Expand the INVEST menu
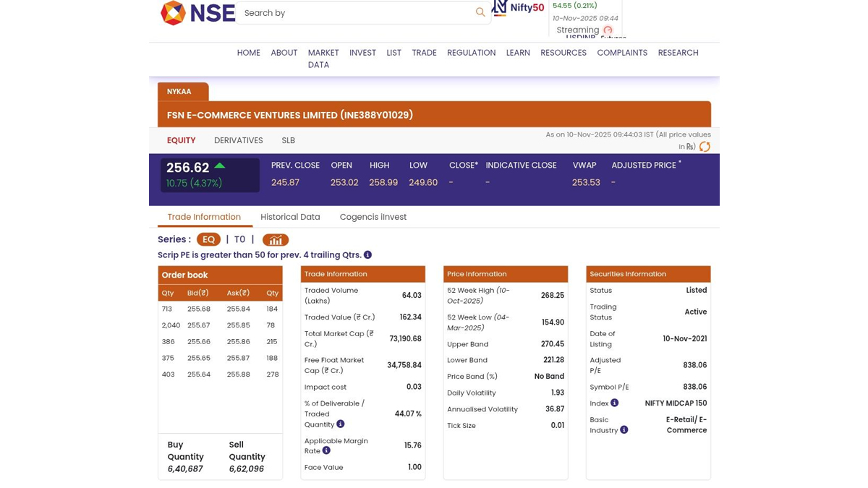 click(x=362, y=53)
